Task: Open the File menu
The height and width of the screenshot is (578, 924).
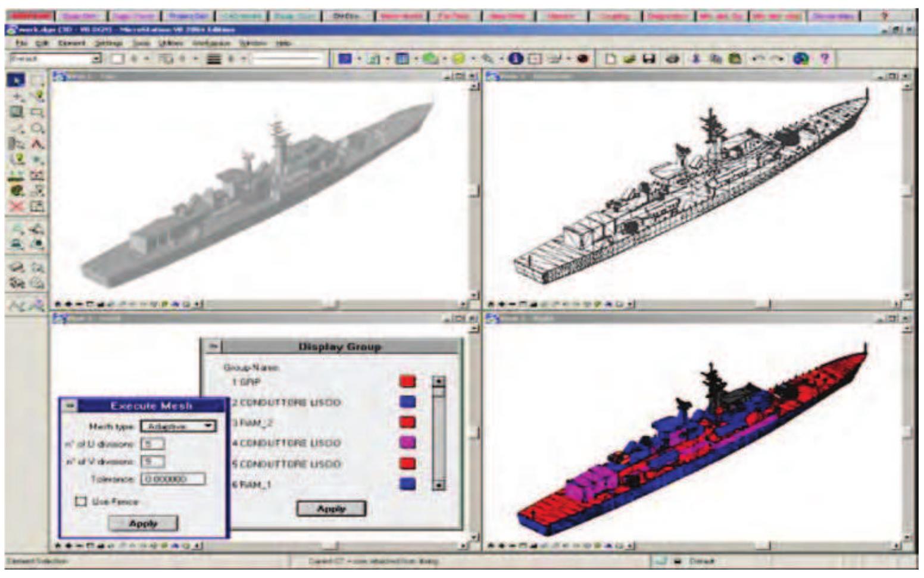Action: (x=21, y=43)
